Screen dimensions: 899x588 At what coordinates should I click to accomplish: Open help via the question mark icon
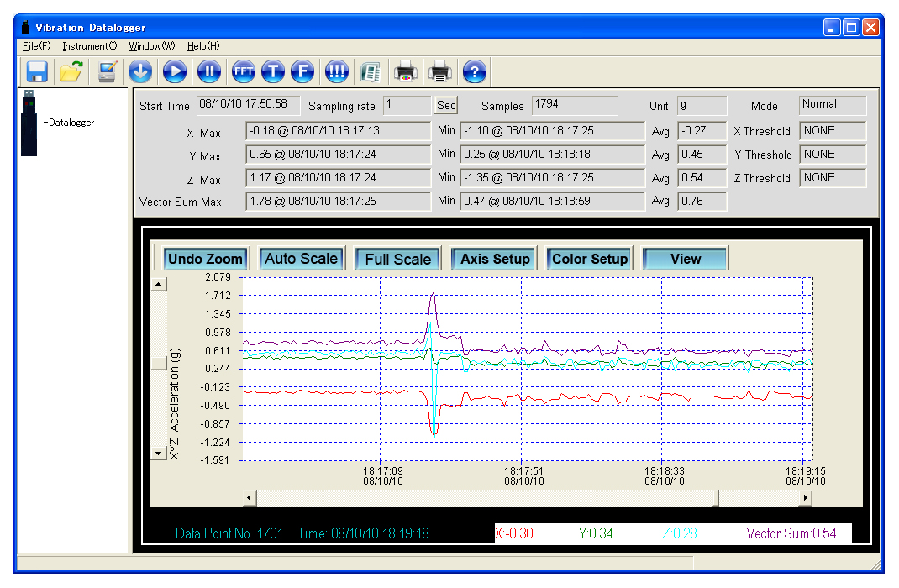(475, 72)
